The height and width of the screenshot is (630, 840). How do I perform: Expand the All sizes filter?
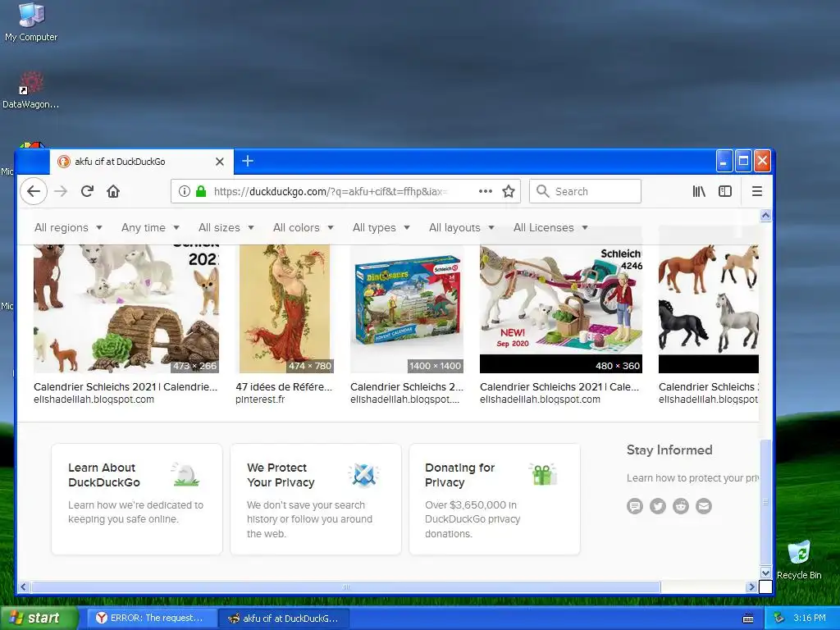tap(226, 228)
